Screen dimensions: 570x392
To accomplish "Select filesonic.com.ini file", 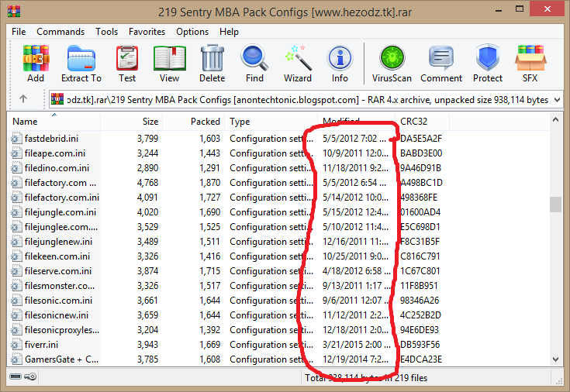I will [x=58, y=301].
